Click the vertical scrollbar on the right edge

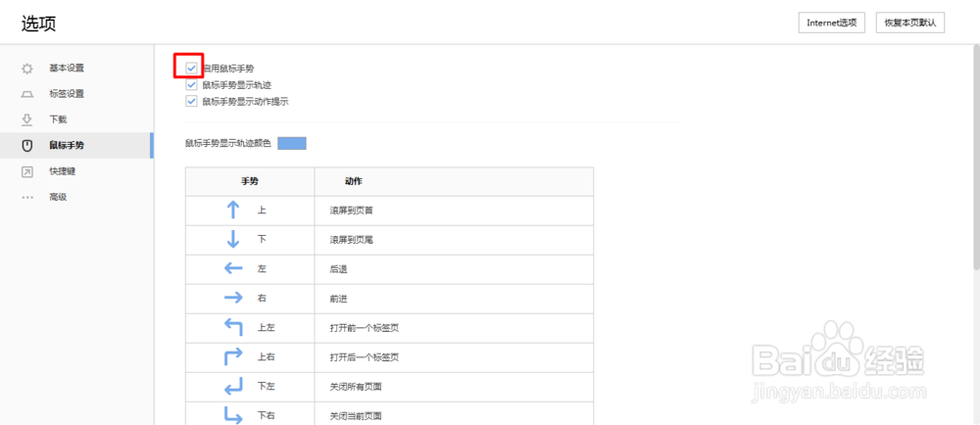(x=976, y=158)
